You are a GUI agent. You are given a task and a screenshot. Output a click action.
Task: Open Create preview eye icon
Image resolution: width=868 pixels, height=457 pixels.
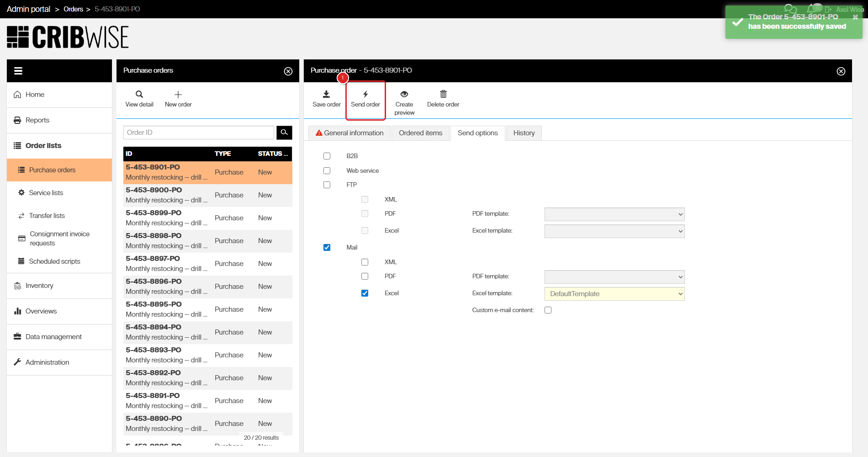click(404, 94)
